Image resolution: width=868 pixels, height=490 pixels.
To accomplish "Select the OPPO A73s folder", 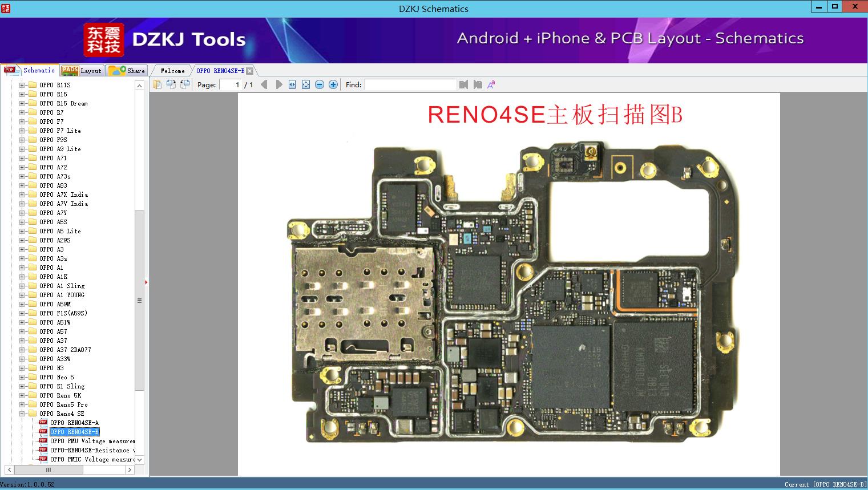I will click(x=55, y=176).
